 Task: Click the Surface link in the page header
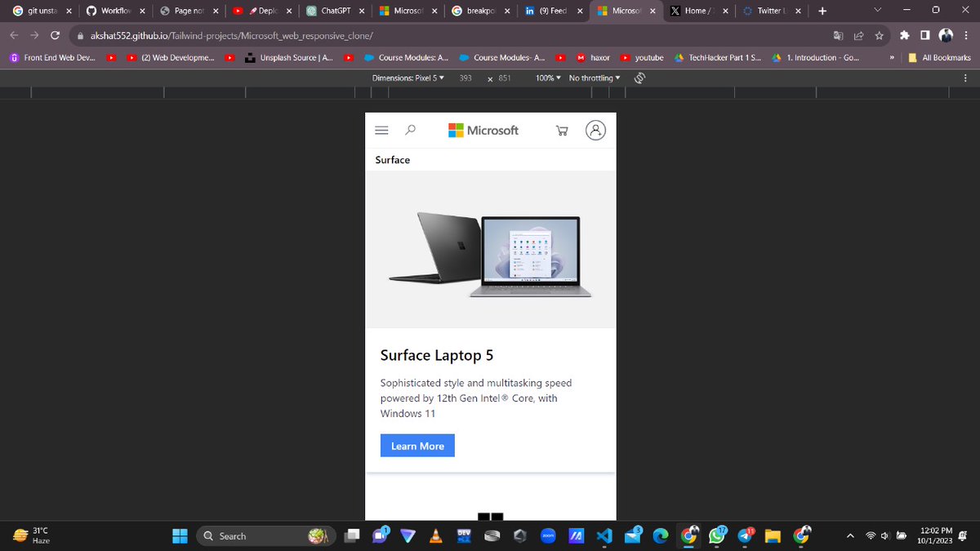393,160
